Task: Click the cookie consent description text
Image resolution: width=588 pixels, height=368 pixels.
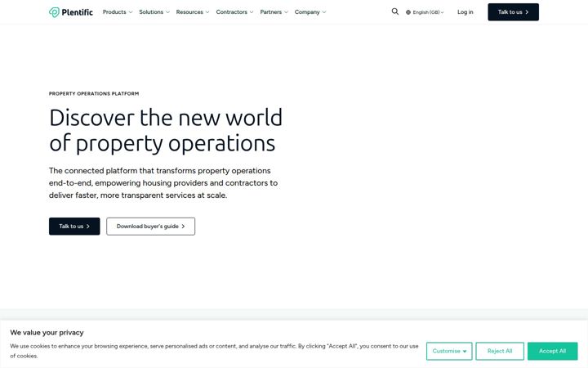Action: (214, 351)
